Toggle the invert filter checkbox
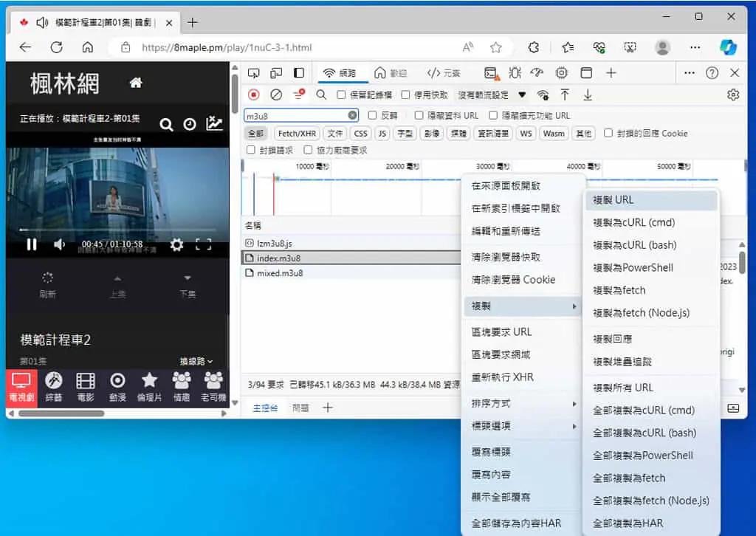 tap(372, 115)
